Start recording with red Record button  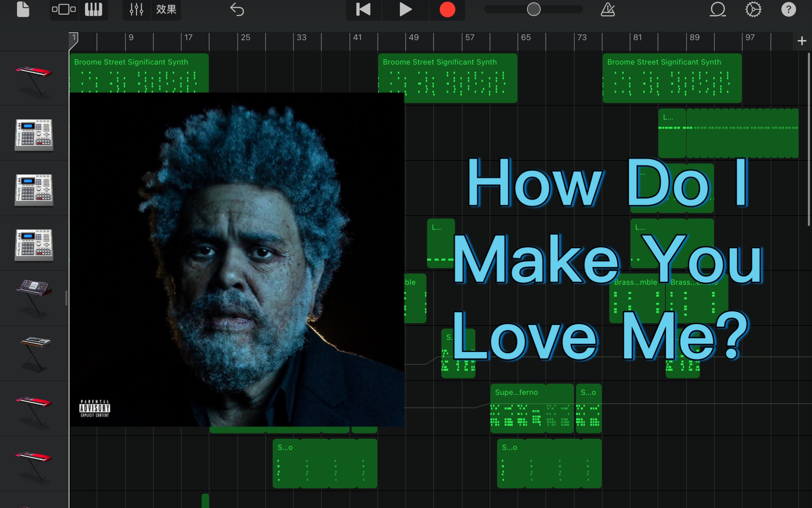click(447, 9)
